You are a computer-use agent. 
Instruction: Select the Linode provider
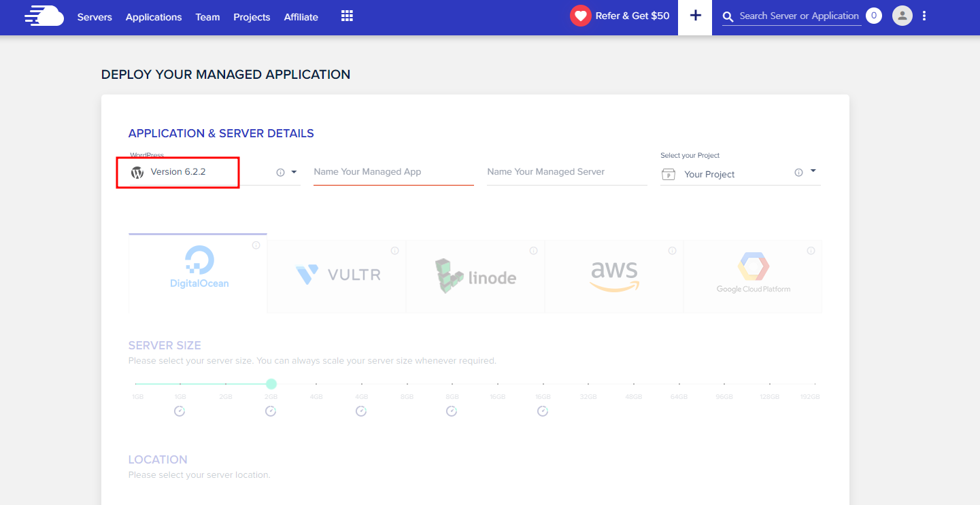(475, 276)
